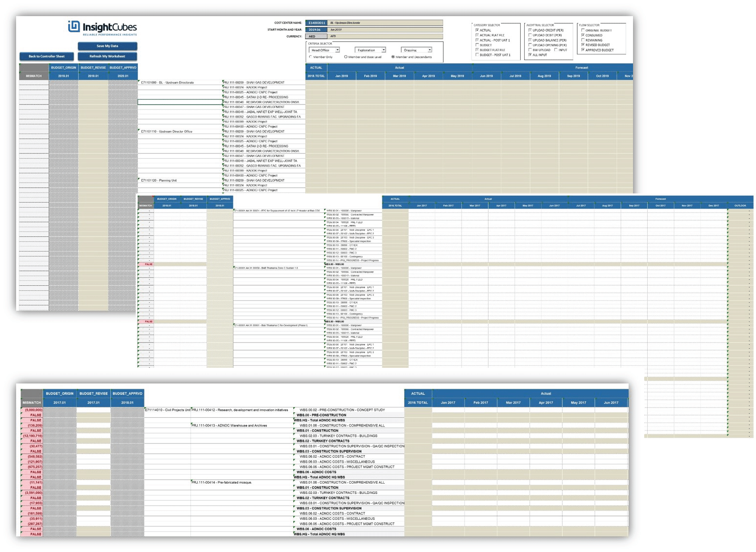Screen dimensions: 756x552
Task: Toggle the ACTUAL category checkbox
Action: coord(477,30)
